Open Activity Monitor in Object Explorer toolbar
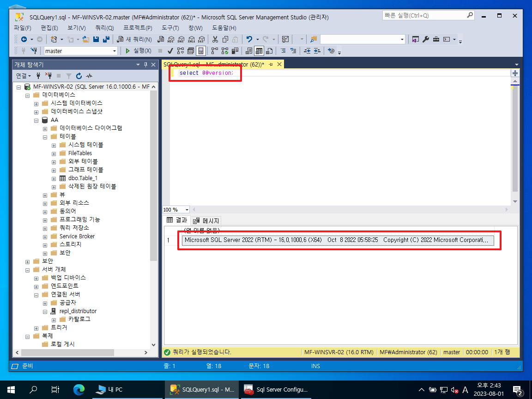 (x=89, y=76)
